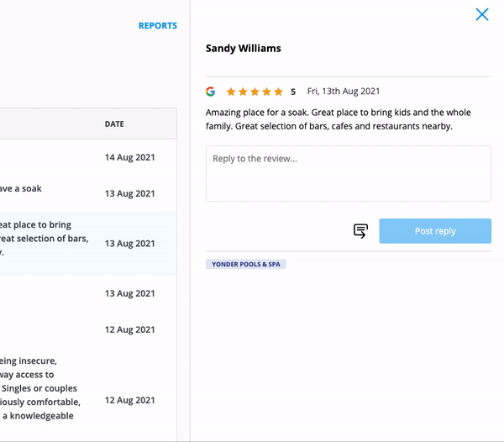Focus the Reply to the review field
Viewport: 504px width, 442px height.
(349, 174)
